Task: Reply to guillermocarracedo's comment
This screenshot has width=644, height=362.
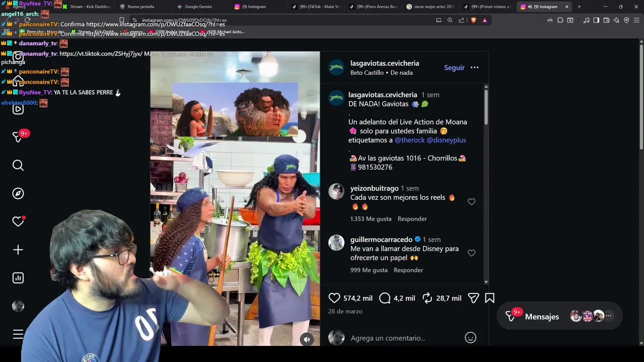Action: 408,270
